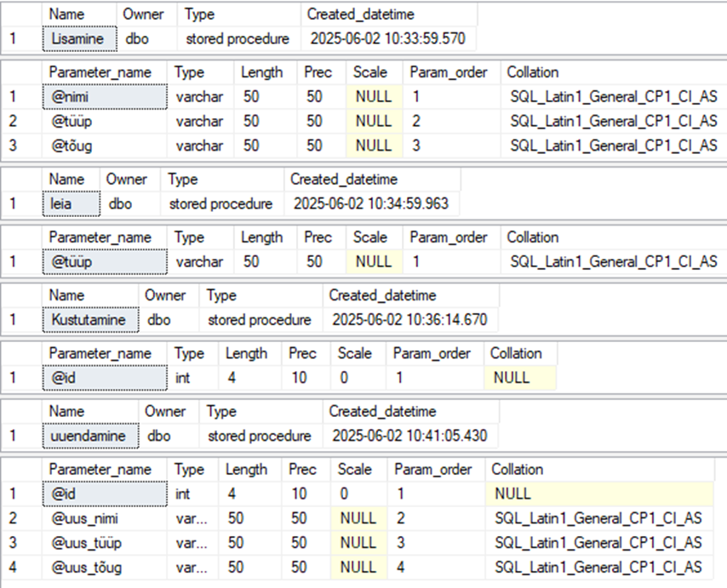Screen dimensions: 727x588
Task: Select the @uus_nimi parameter cell
Action: point(104,518)
